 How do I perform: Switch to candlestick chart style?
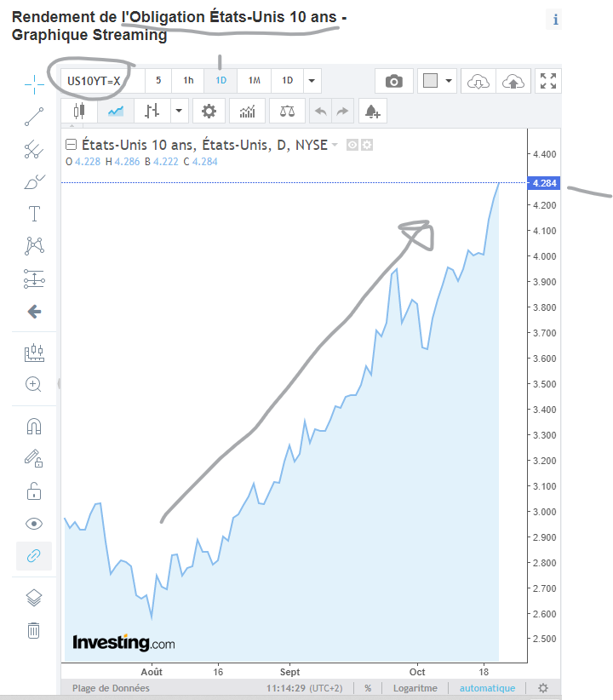[x=79, y=111]
